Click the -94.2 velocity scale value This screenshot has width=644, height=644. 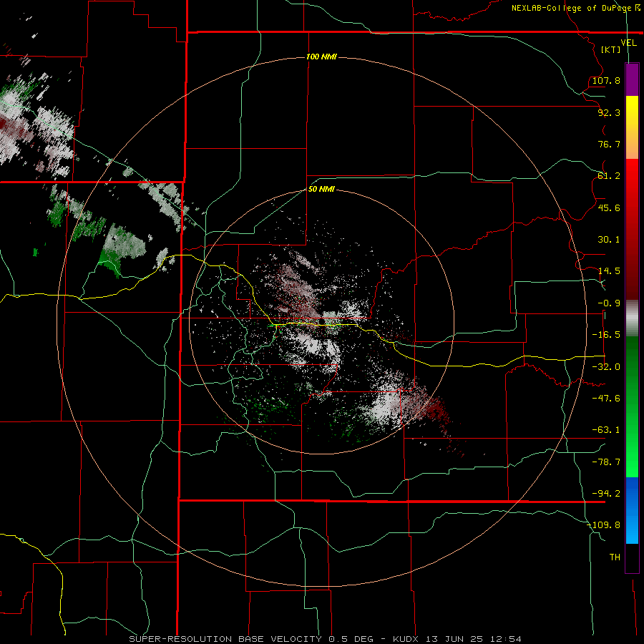tap(606, 493)
